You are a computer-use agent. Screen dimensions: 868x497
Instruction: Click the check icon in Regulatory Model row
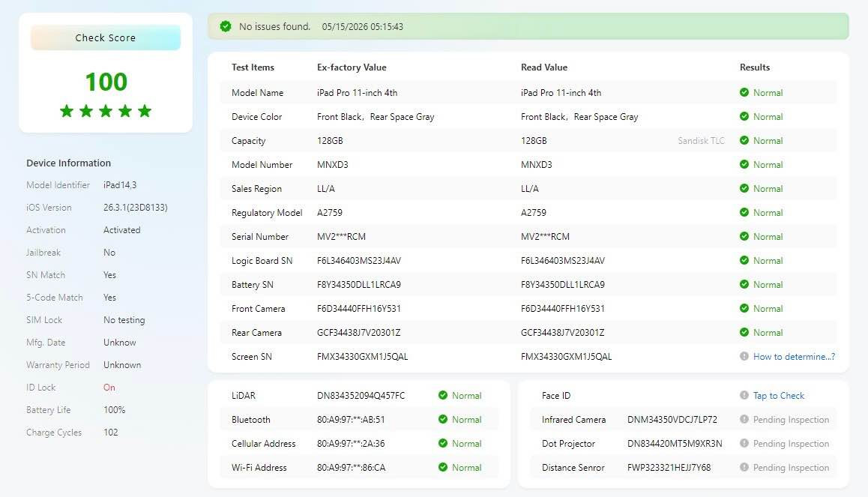[x=744, y=213]
